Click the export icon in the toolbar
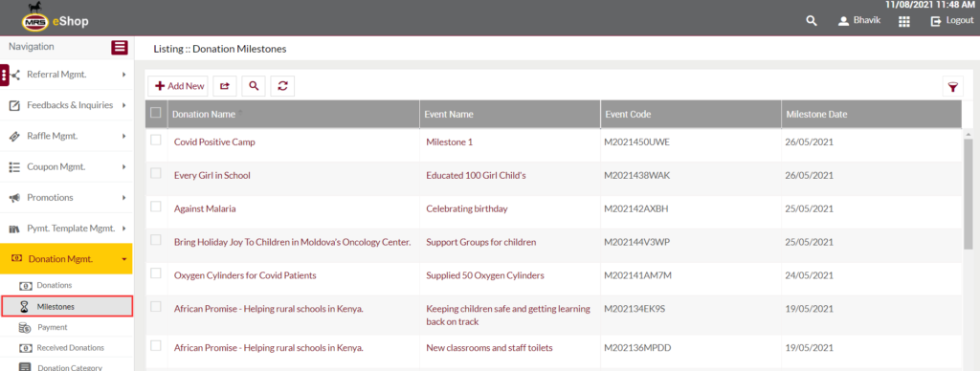The width and height of the screenshot is (980, 371). 225,86
